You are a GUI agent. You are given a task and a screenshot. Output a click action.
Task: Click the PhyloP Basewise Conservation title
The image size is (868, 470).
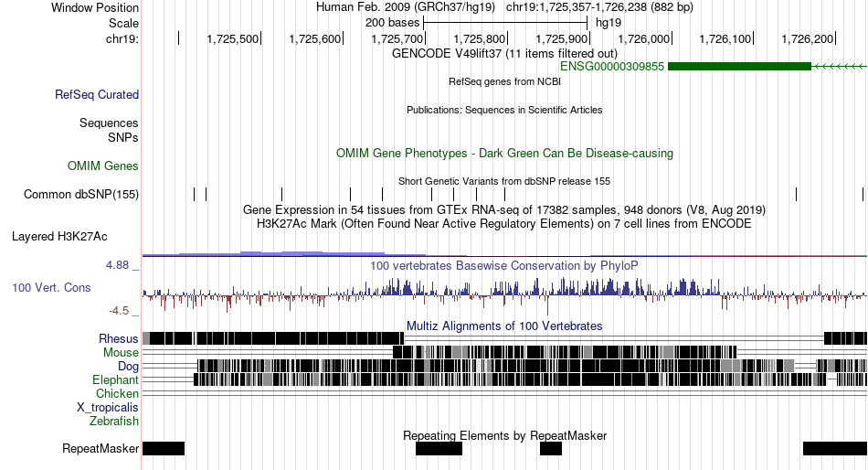504,265
